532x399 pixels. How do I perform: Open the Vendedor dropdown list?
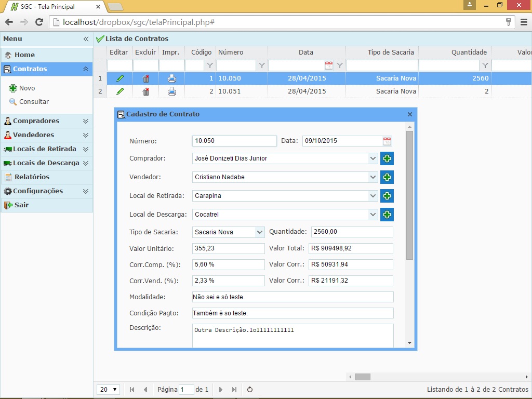coord(373,177)
